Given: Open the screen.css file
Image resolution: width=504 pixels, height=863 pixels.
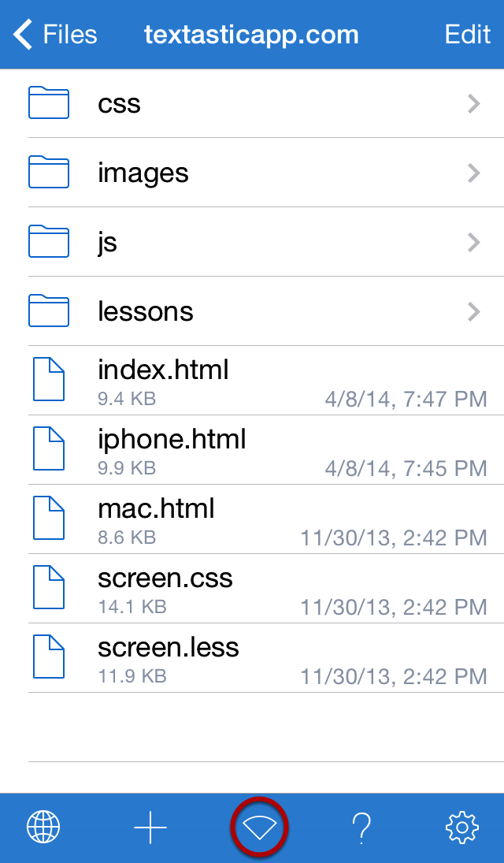Looking at the screenshot, I should click(x=265, y=589).
